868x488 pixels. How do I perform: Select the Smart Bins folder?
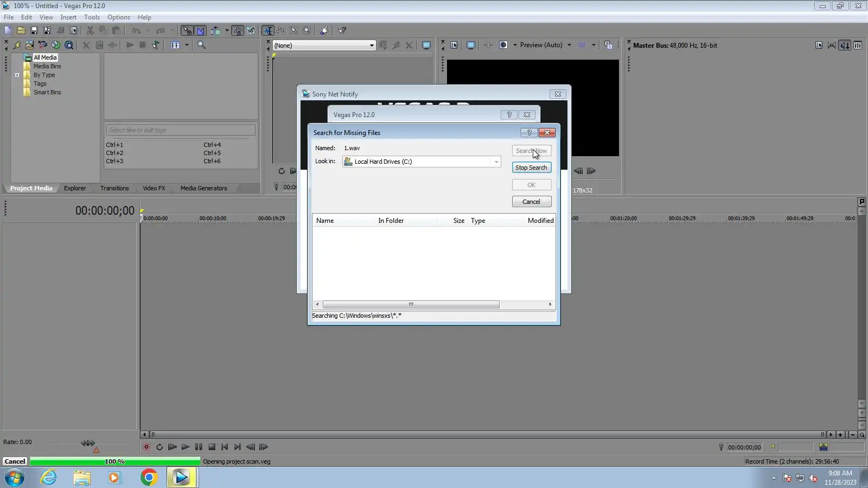pyautogui.click(x=47, y=92)
